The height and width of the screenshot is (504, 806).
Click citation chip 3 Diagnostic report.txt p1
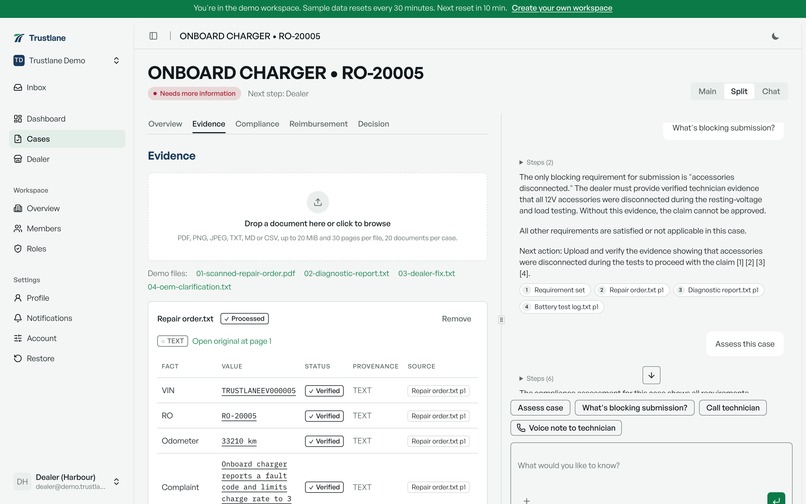click(x=718, y=290)
